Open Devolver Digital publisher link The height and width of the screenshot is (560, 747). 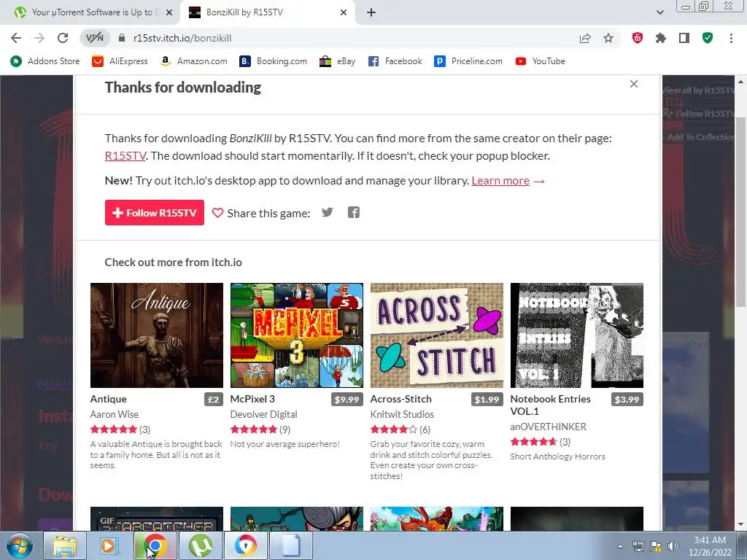[x=264, y=414]
